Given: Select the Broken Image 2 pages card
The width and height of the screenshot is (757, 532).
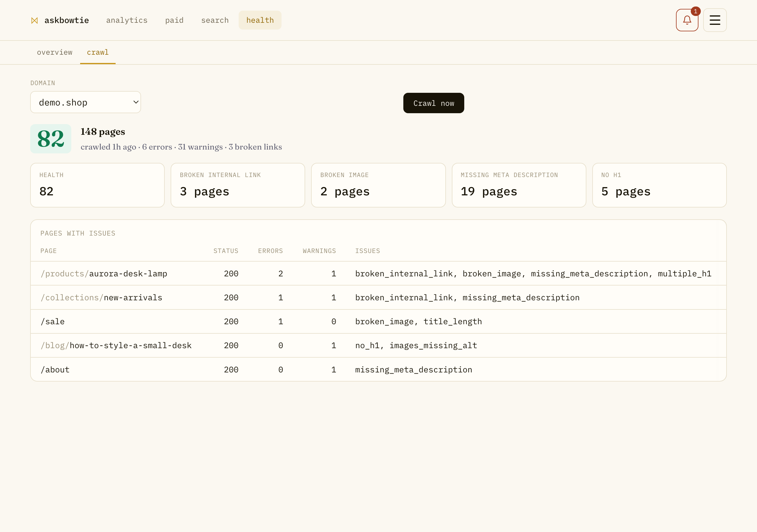Looking at the screenshot, I should point(378,185).
